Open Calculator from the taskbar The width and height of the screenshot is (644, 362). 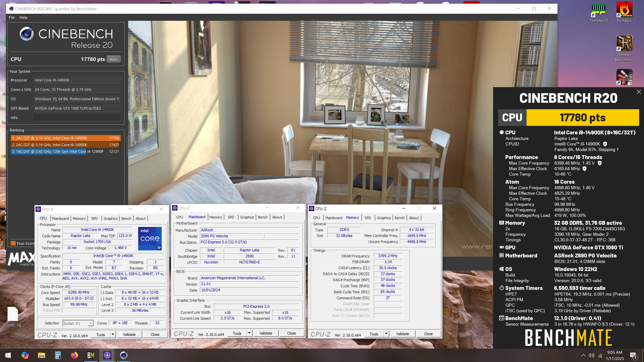(x=58, y=355)
